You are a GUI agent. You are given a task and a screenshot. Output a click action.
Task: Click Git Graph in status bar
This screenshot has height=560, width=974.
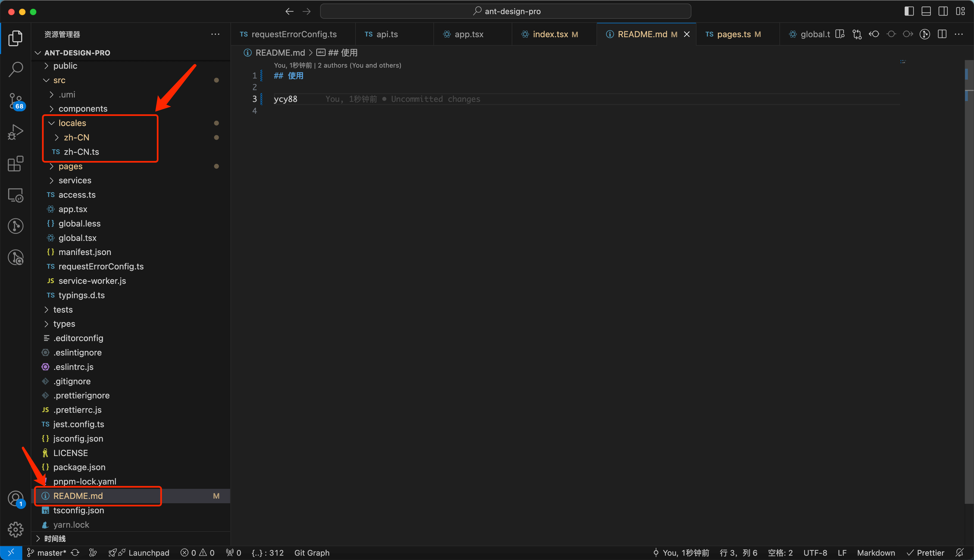pos(312,553)
